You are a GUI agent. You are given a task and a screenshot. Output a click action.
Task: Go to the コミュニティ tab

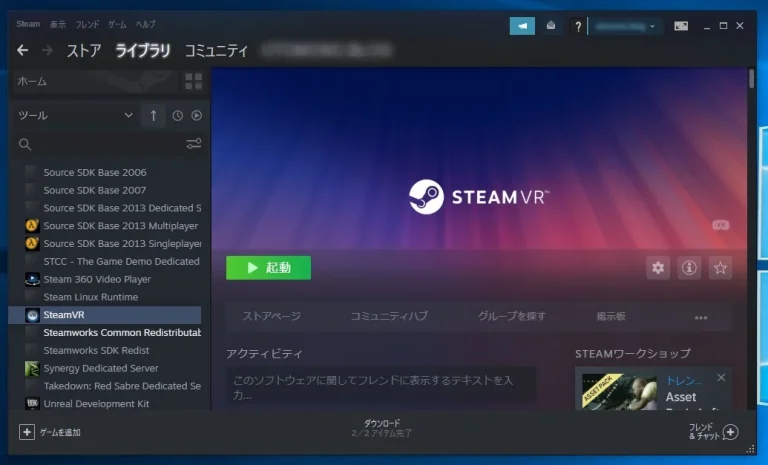(216, 50)
